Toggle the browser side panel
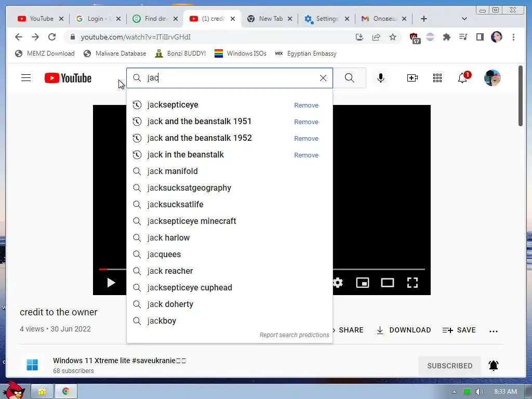 480,37
